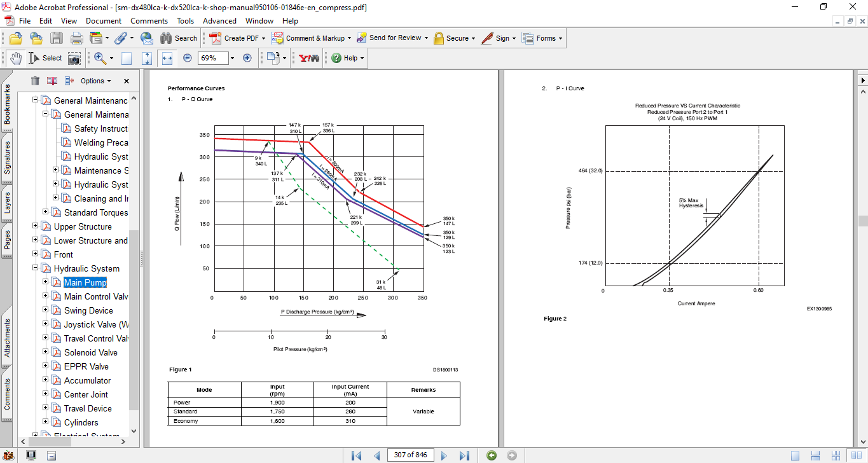Click the page number input field
Viewport: 868px width, 463px height.
[x=410, y=455]
